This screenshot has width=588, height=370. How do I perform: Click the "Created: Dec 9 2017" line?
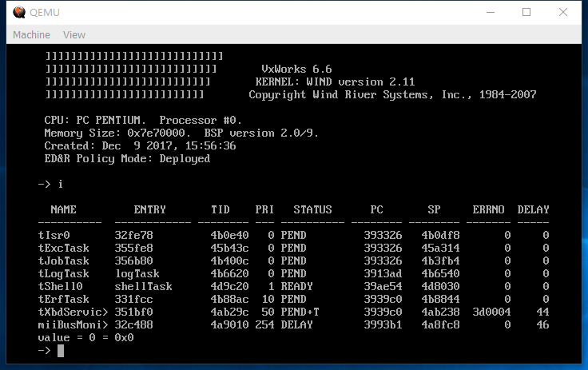(x=141, y=145)
